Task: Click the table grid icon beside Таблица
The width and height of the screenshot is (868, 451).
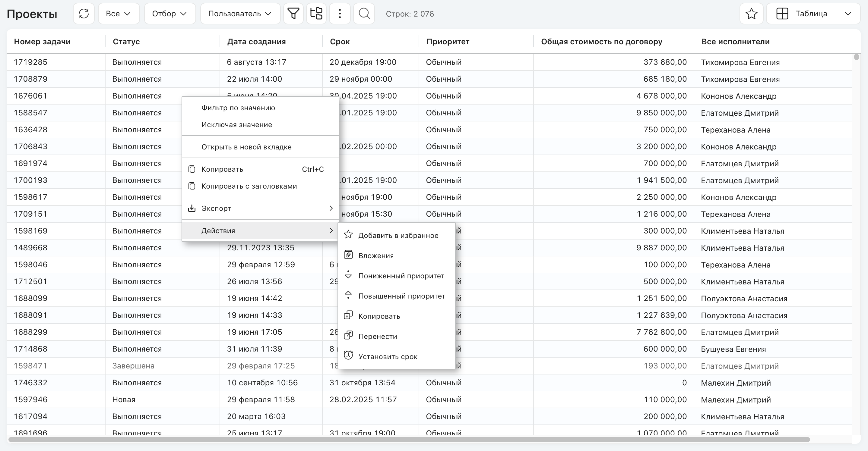Action: (x=782, y=14)
